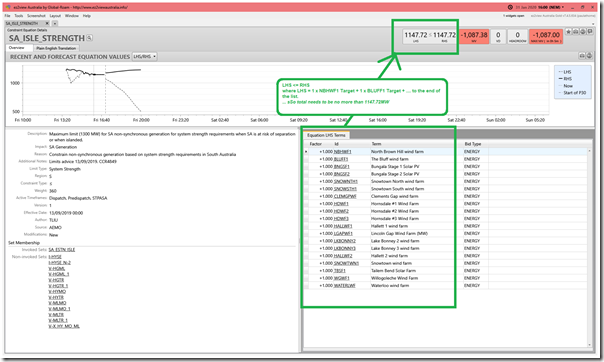Click the Start of P30 legend entry
The width and height of the screenshot is (604, 362).
pos(572,93)
